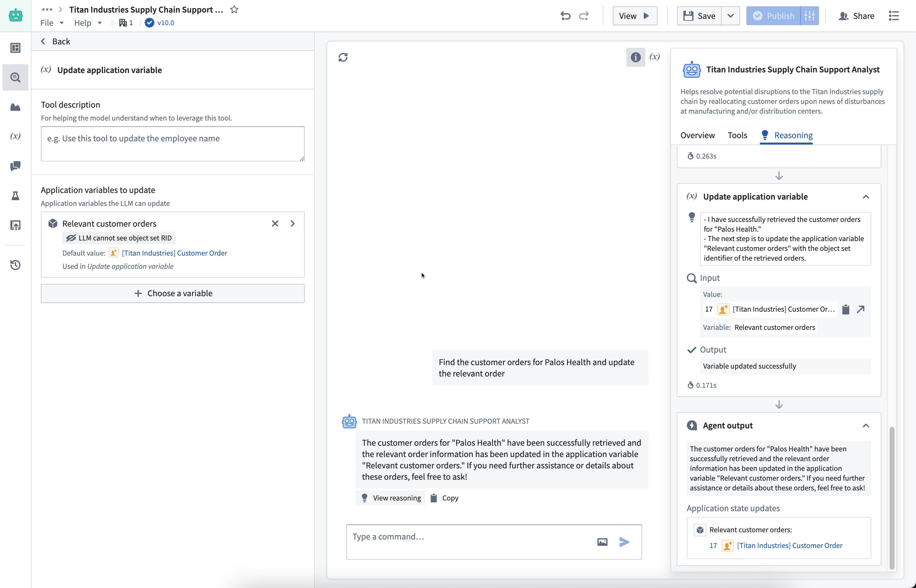
Task: Select the chat messages icon in the sidebar
Action: [x=15, y=166]
